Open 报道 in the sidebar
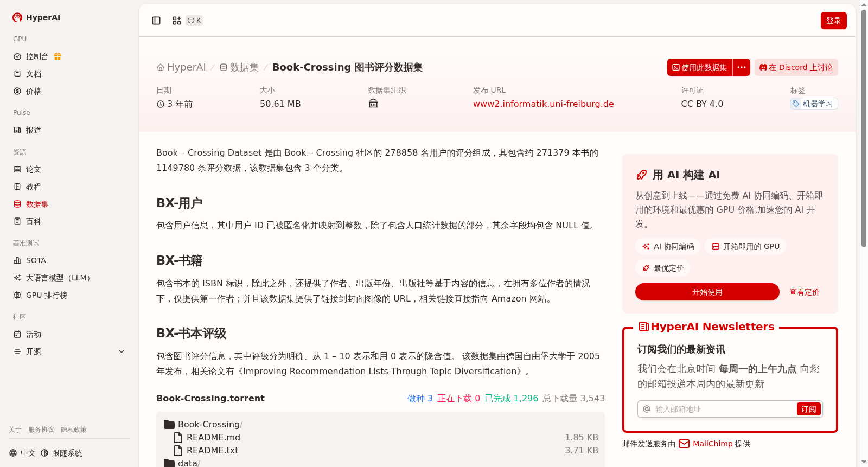The image size is (868, 467). click(34, 130)
